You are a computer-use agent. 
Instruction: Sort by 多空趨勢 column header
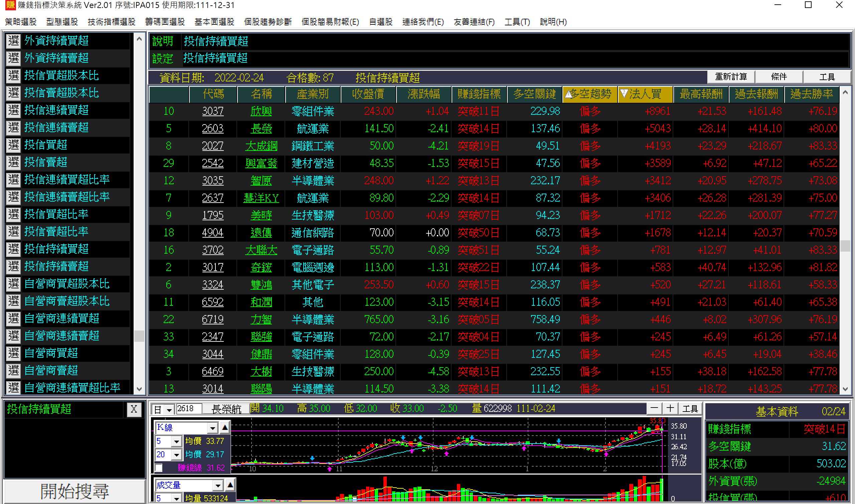click(x=589, y=94)
